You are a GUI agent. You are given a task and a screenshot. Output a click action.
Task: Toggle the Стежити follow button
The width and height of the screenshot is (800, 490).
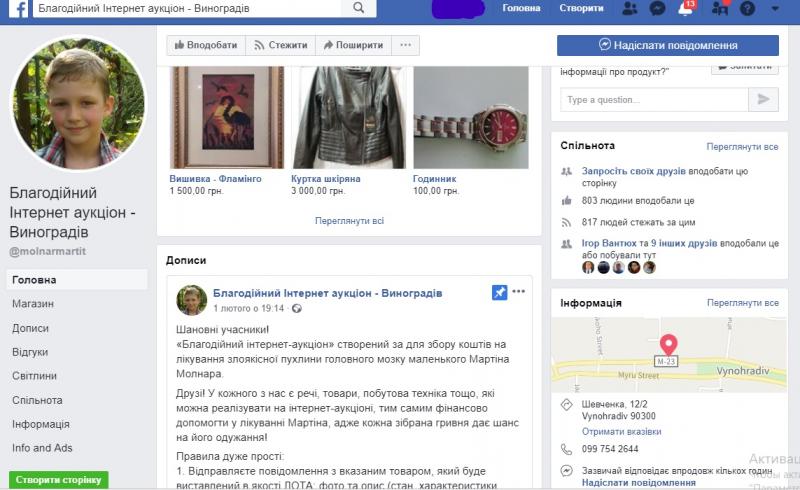coord(281,45)
